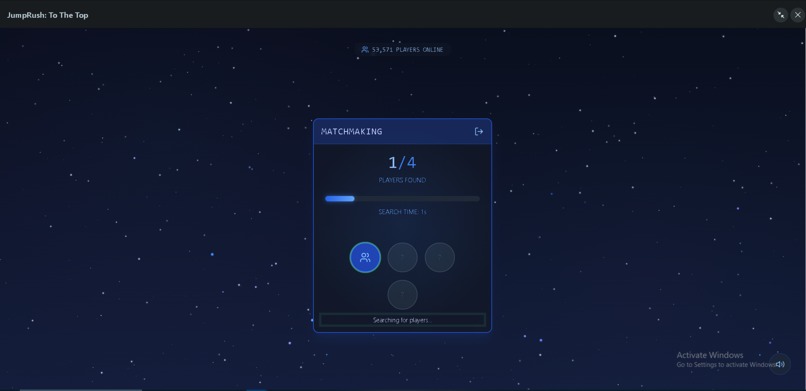Click the 'MATCHMAKING' panel title
Viewport: 806px width, 391px height.
(x=352, y=132)
